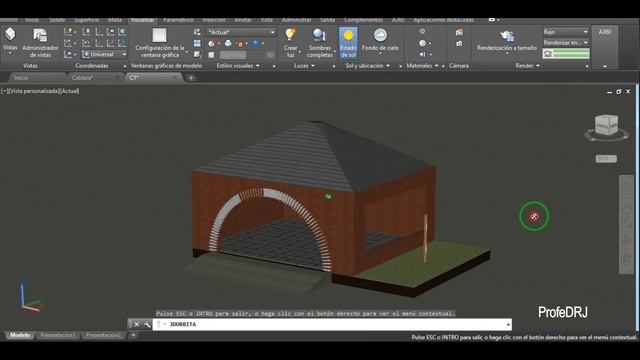Screen dimensions: 640x360
Task: Click the top icon in Cámara panel
Action: 459,32
